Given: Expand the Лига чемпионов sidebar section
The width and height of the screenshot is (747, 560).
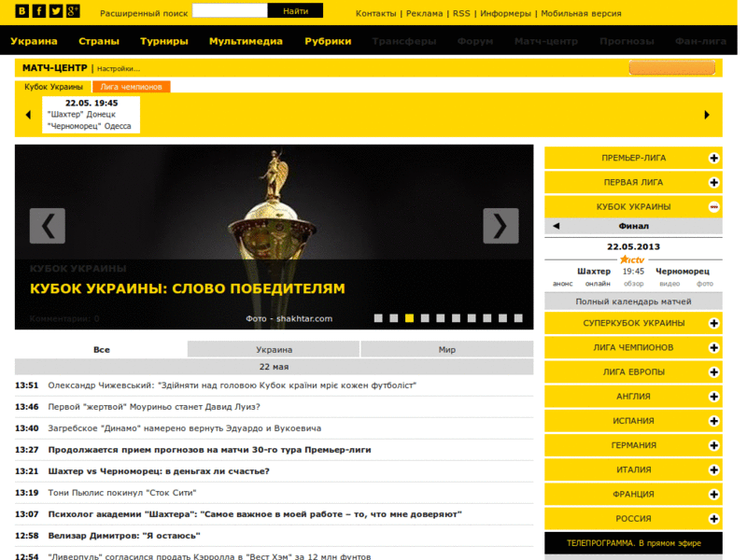Looking at the screenshot, I should coord(713,347).
